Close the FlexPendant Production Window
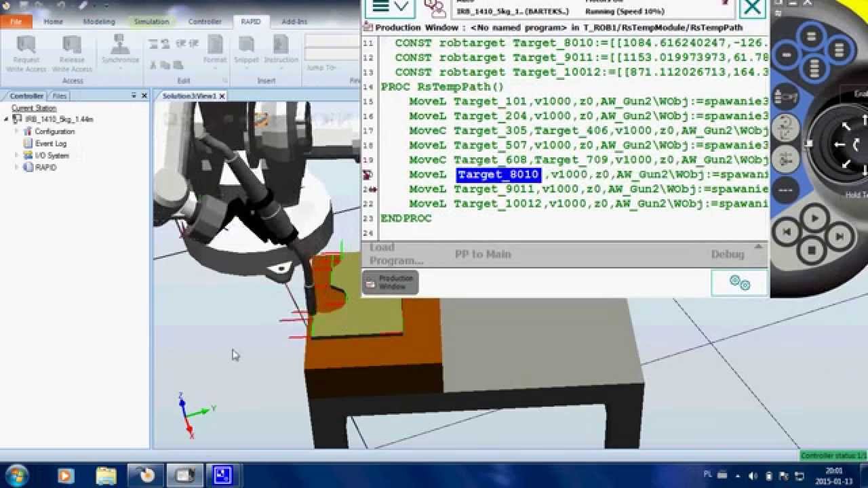Viewport: 868px width, 488px height. (x=752, y=8)
